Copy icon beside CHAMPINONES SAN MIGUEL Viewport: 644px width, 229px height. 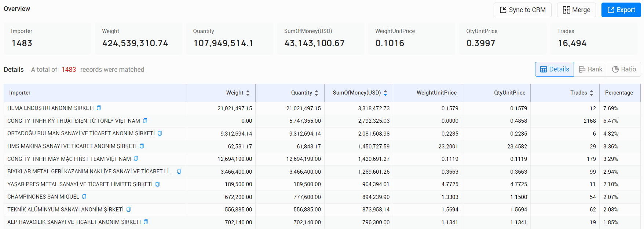(x=84, y=197)
